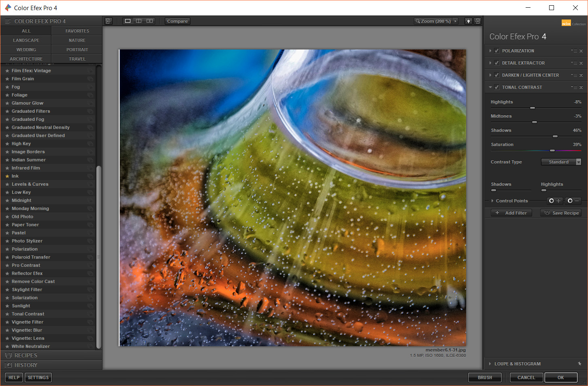The image size is (588, 386).
Task: Hide the left filter list panel icon
Action: [x=108, y=21]
